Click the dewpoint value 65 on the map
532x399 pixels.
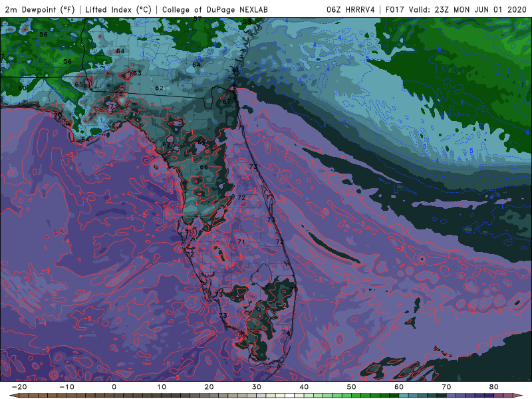tap(78, 84)
